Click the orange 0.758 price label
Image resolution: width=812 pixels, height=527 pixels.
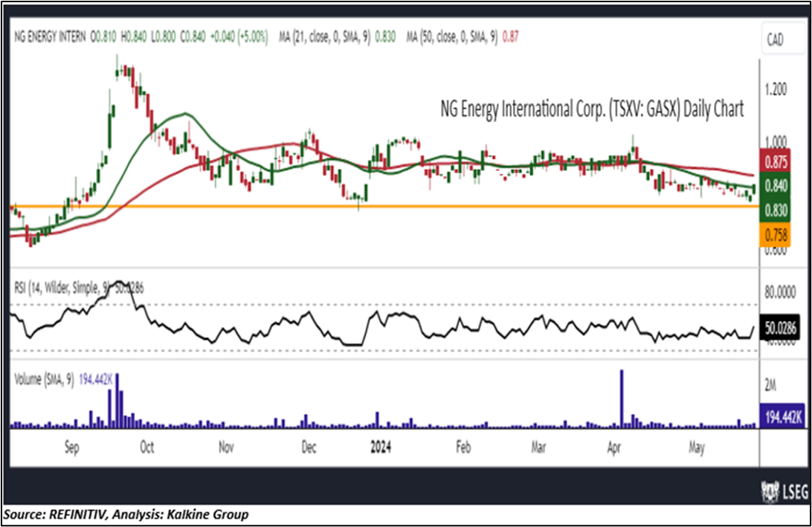tap(776, 235)
